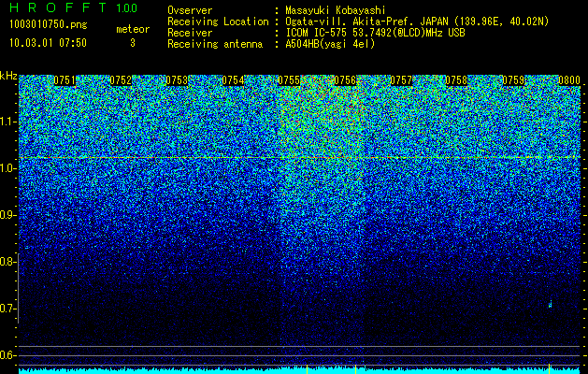Click the 0758 time marker
The height and width of the screenshot is (374, 588).
tap(457, 80)
